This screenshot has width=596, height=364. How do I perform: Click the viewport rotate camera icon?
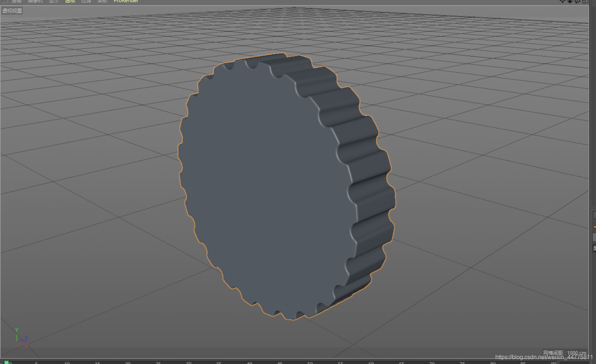[577, 1]
